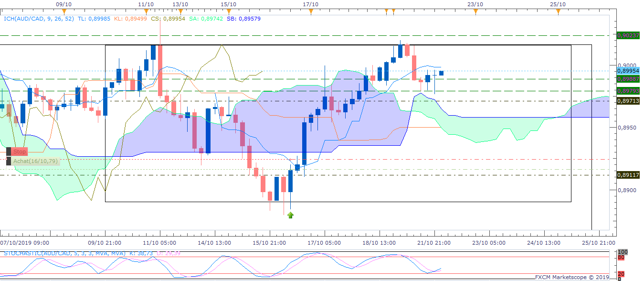Screen dimensions: 644x281
Task: Click the 07/10/2019 09:00 time axis label
Action: [x=24, y=242]
